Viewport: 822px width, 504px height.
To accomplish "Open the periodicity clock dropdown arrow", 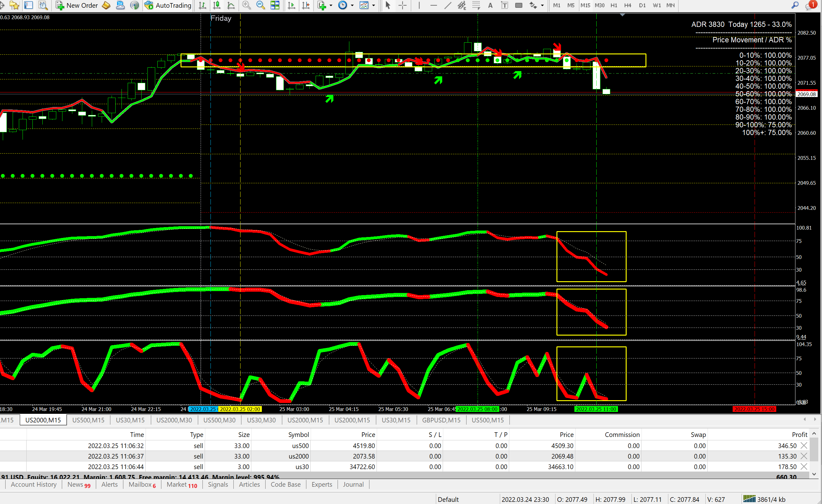I will (x=352, y=5).
